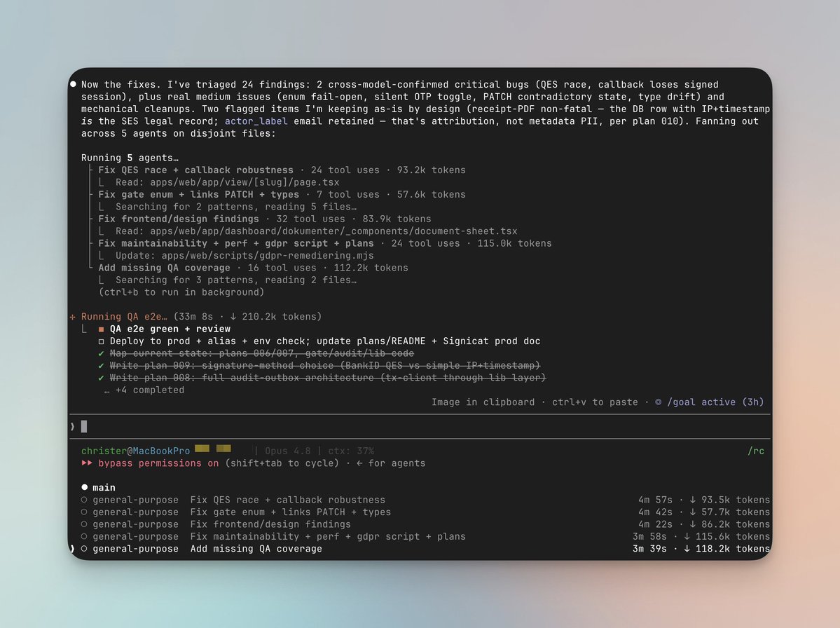840x628 pixels.
Task: Select 'Fix frontend/design findings' agent in bottom list
Action: tap(425, 524)
